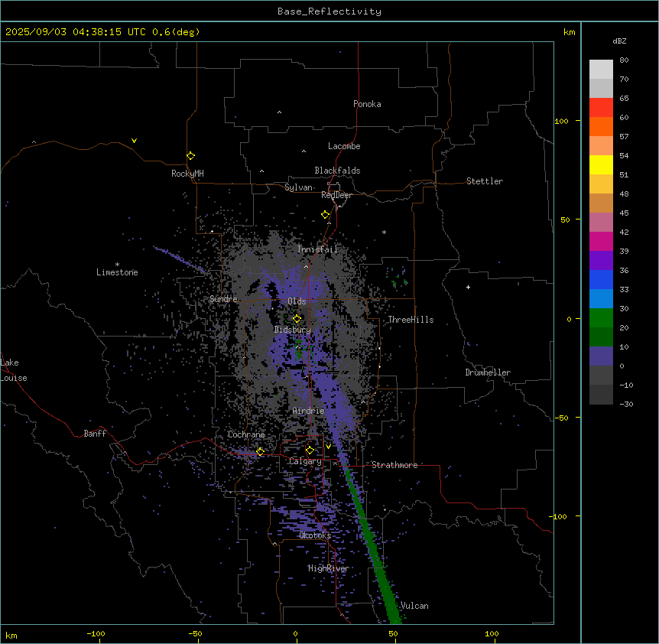Select the orange 57-60 dBZ legend swatch

tap(601, 126)
